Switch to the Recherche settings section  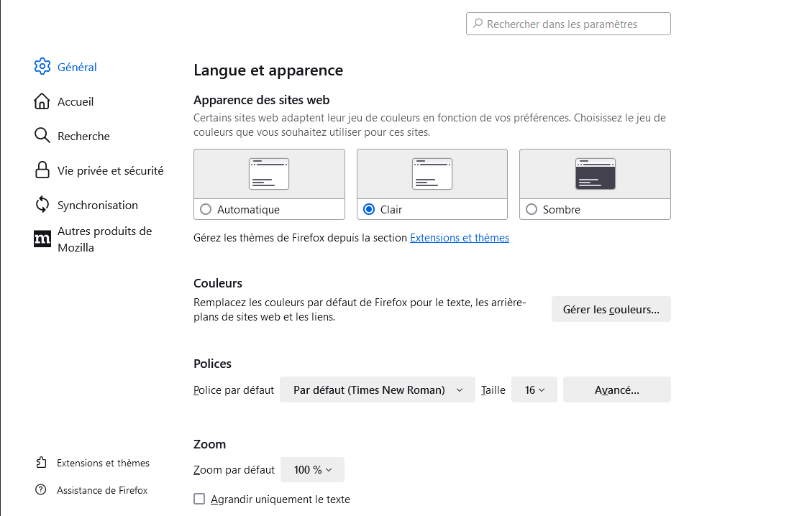(x=83, y=136)
